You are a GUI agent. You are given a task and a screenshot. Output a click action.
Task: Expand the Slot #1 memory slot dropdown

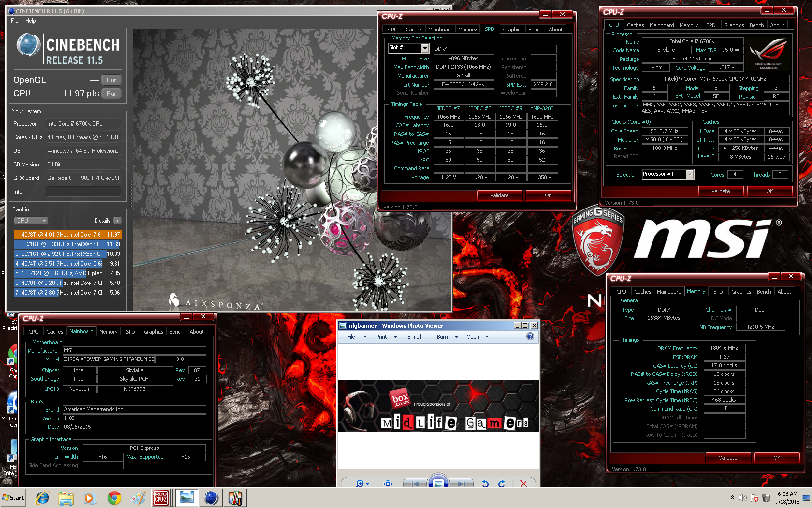point(425,48)
